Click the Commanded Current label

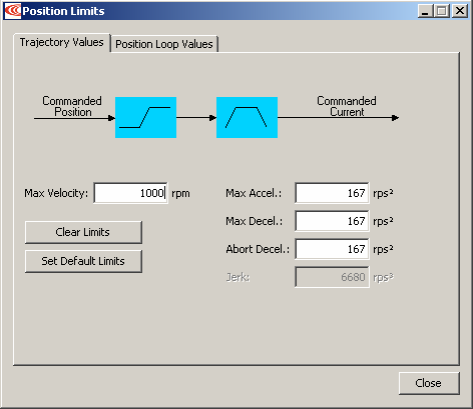point(347,106)
